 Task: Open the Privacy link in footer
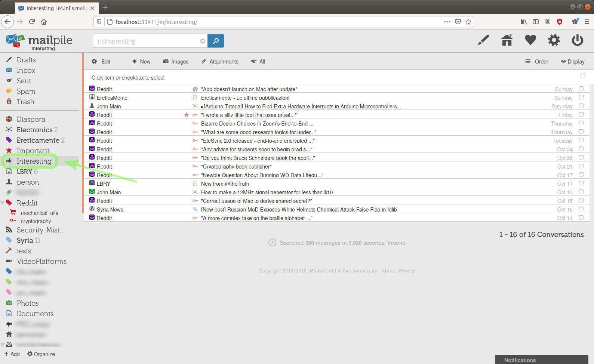tap(406, 271)
